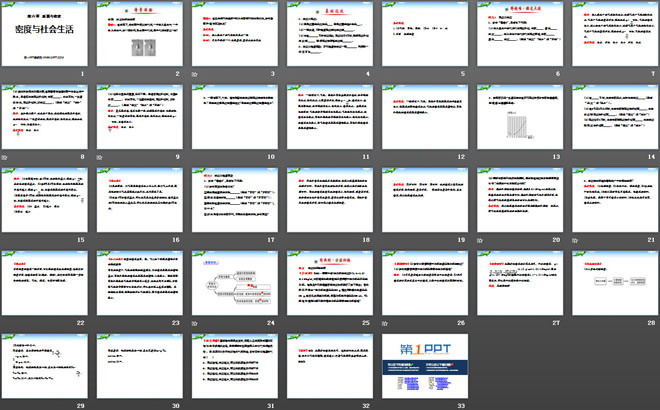Viewport: 660px width, 410px height.
Task: Select title slide 1 '密度与社会生活'
Action: pos(45,34)
